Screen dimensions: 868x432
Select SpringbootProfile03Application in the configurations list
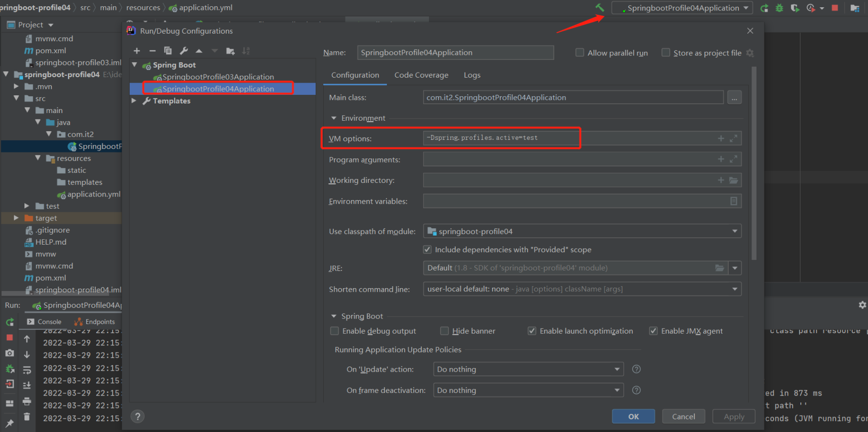click(x=214, y=77)
